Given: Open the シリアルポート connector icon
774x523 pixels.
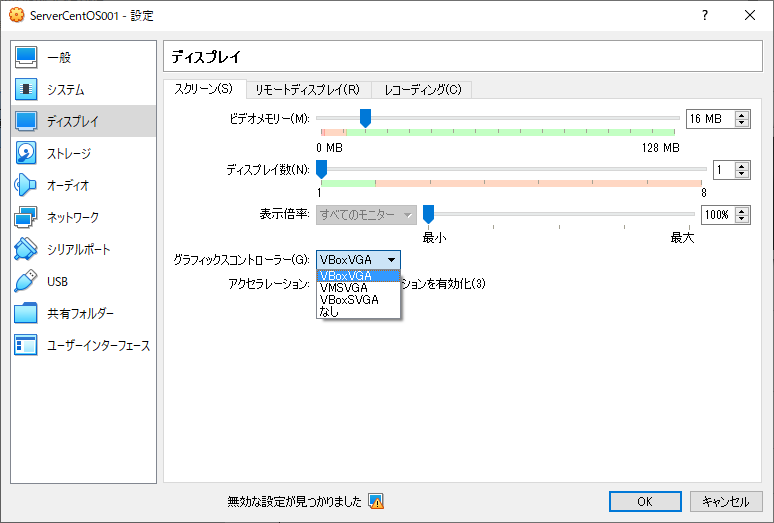Looking at the screenshot, I should click(26, 249).
